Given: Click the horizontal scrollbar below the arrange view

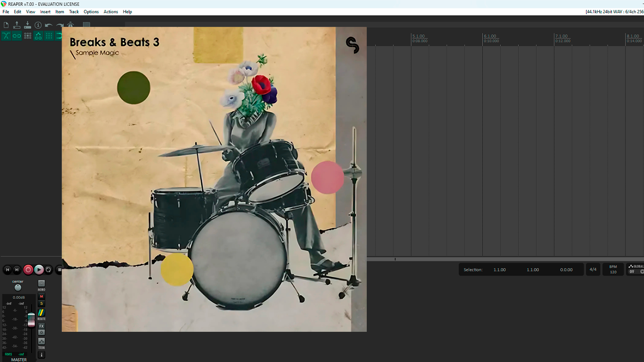Looking at the screenshot, I should click(505, 259).
